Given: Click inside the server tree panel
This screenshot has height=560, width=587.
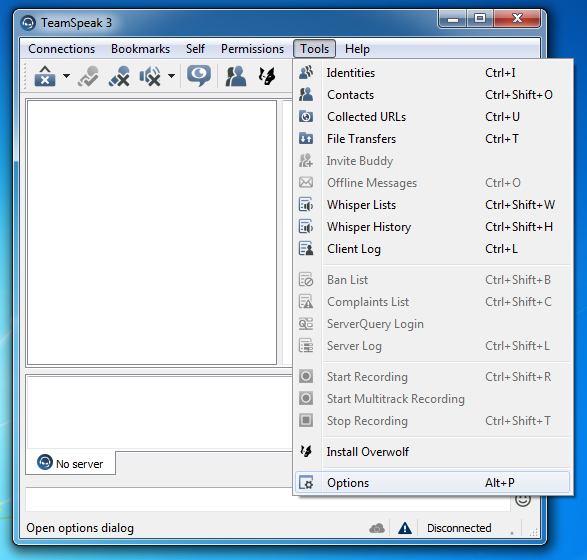Looking at the screenshot, I should point(152,232).
